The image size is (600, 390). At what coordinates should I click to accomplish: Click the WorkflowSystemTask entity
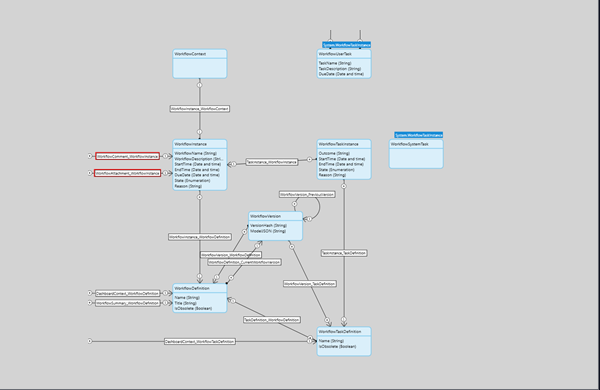click(x=416, y=154)
